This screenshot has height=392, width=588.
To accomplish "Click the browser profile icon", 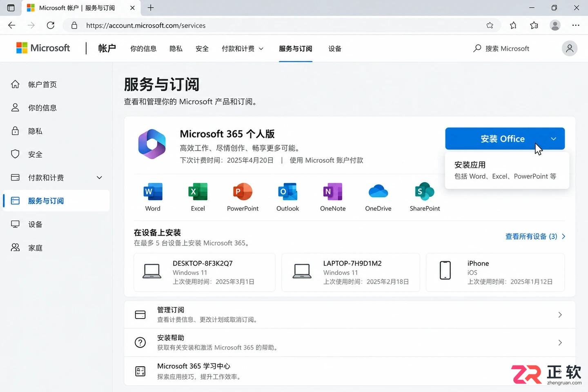I will click(x=555, y=25).
